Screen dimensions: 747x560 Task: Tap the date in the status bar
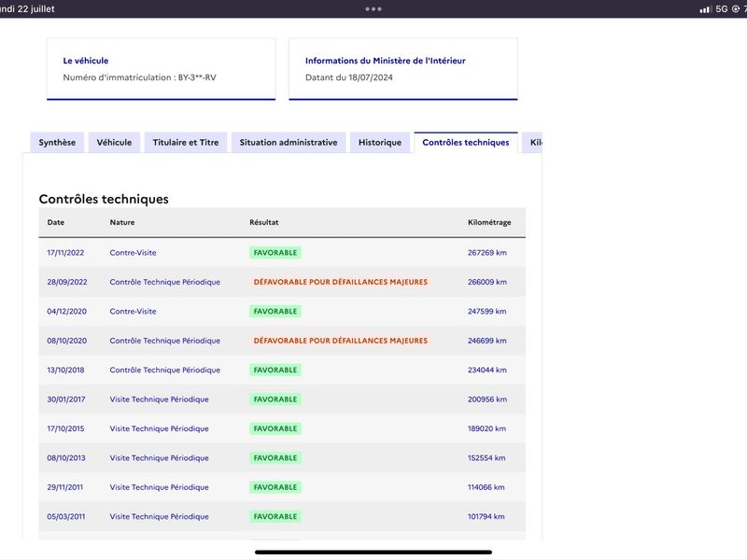click(27, 9)
